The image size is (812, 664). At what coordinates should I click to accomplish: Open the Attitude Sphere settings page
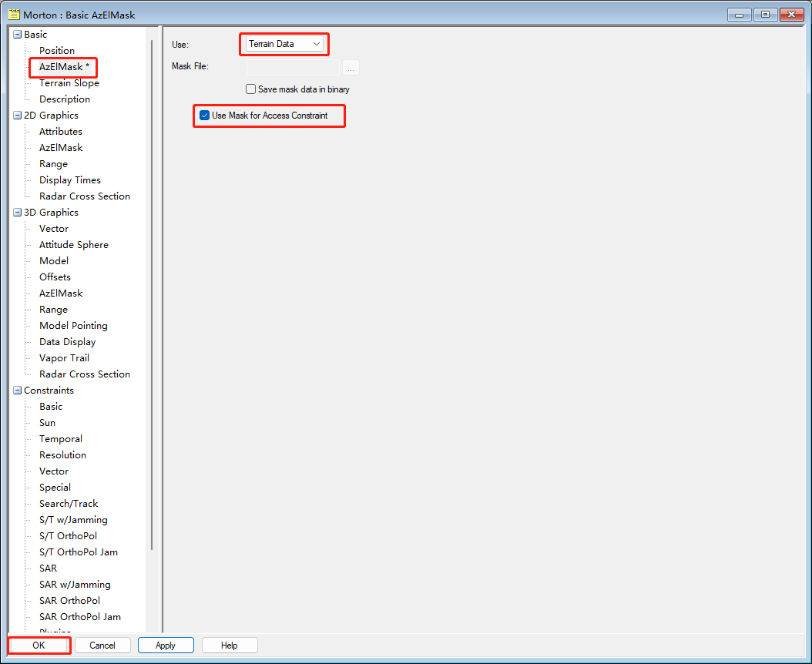(73, 244)
